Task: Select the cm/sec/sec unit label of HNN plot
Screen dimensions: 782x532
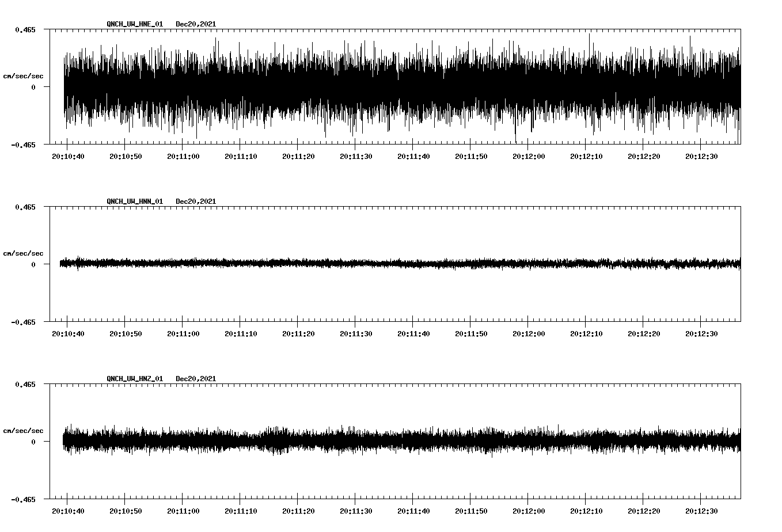Action: (x=23, y=253)
